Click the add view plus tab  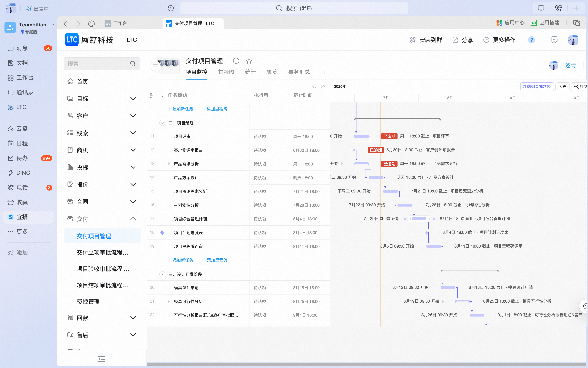click(x=324, y=72)
